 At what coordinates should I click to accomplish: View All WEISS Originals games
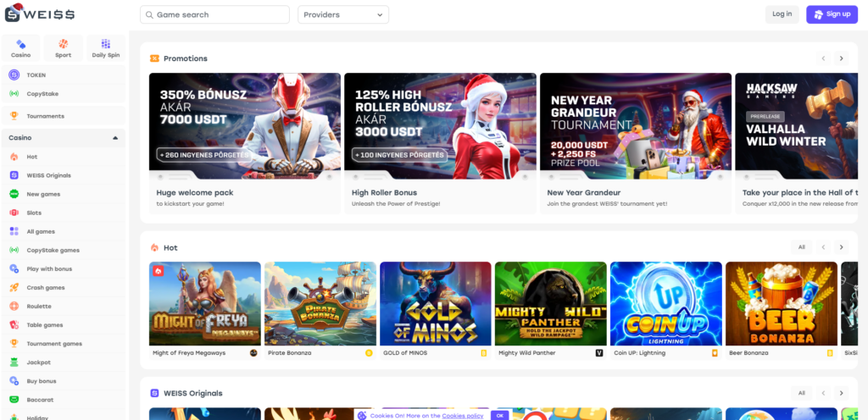tap(801, 393)
